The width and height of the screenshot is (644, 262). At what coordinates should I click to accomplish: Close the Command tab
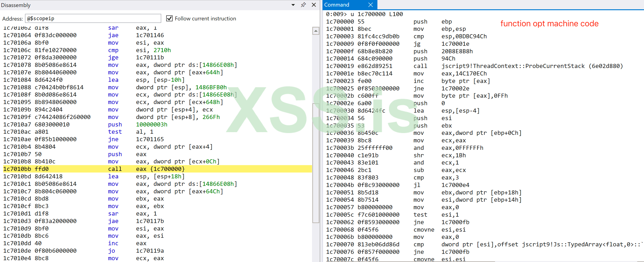[x=371, y=5]
